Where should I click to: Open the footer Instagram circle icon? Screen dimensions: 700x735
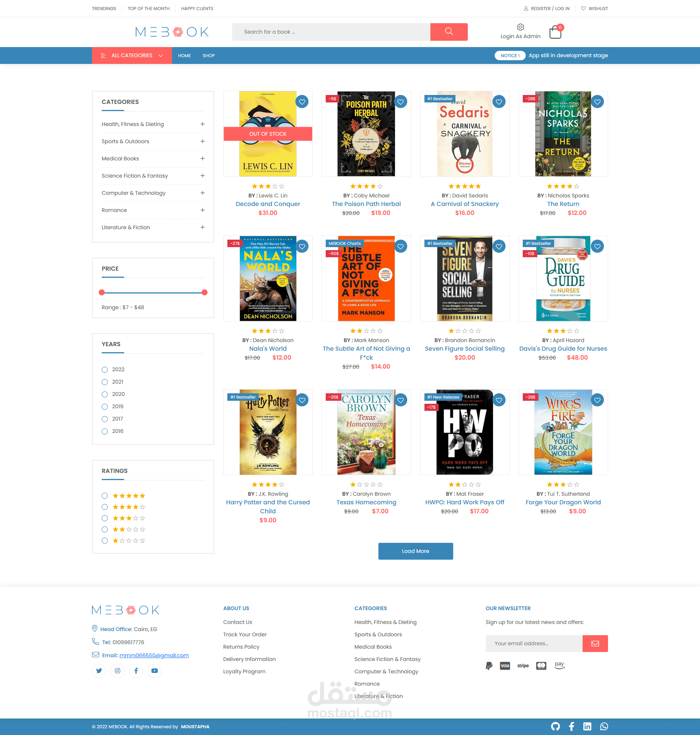[x=117, y=671]
